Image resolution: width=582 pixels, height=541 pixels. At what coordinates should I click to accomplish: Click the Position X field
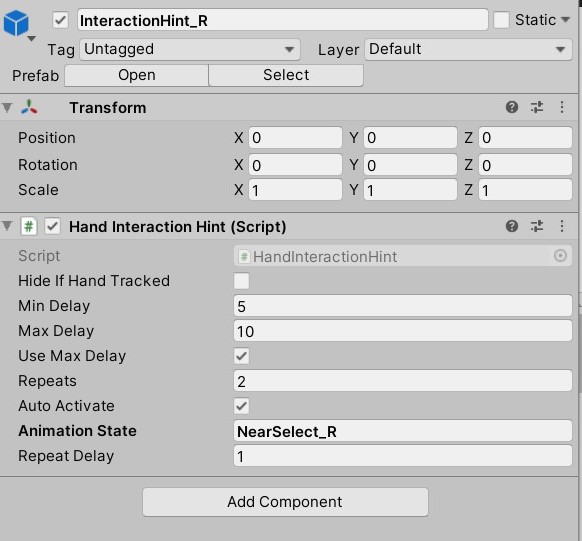(x=295, y=138)
